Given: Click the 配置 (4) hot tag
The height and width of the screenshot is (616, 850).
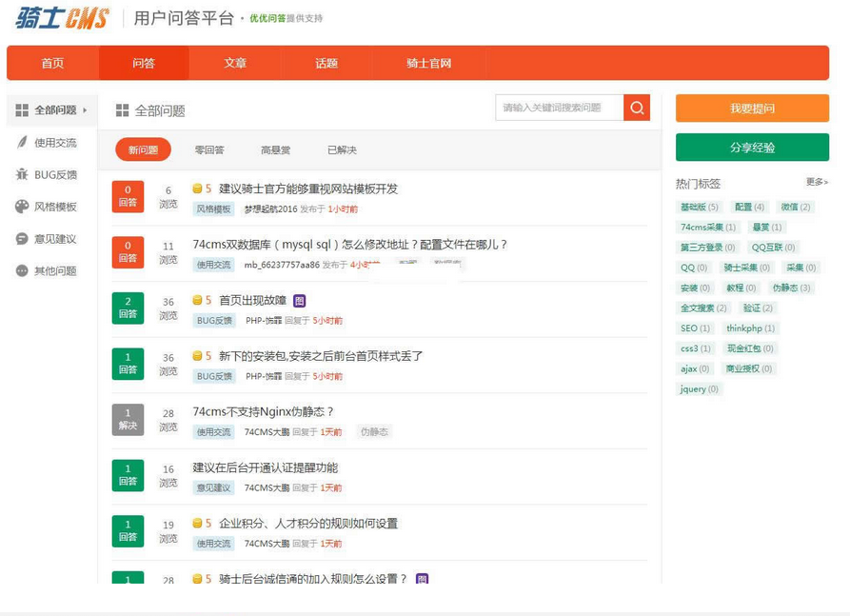Looking at the screenshot, I should [749, 208].
